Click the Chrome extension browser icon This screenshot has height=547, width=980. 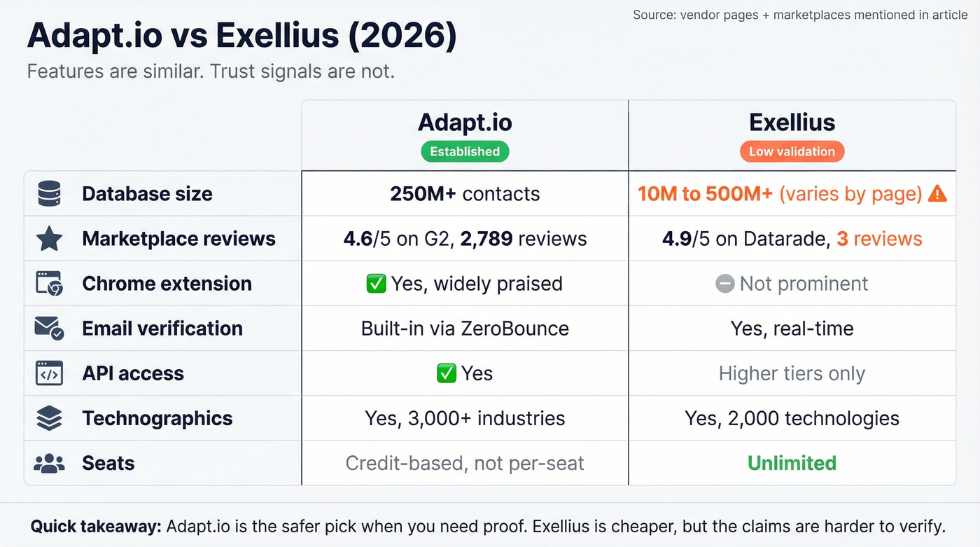49,284
